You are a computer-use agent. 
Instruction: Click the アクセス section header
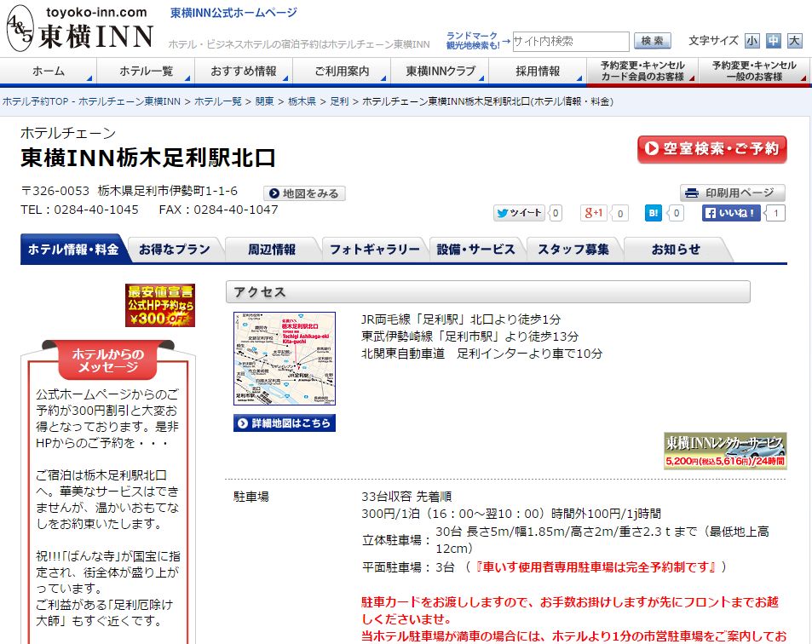[x=488, y=292]
